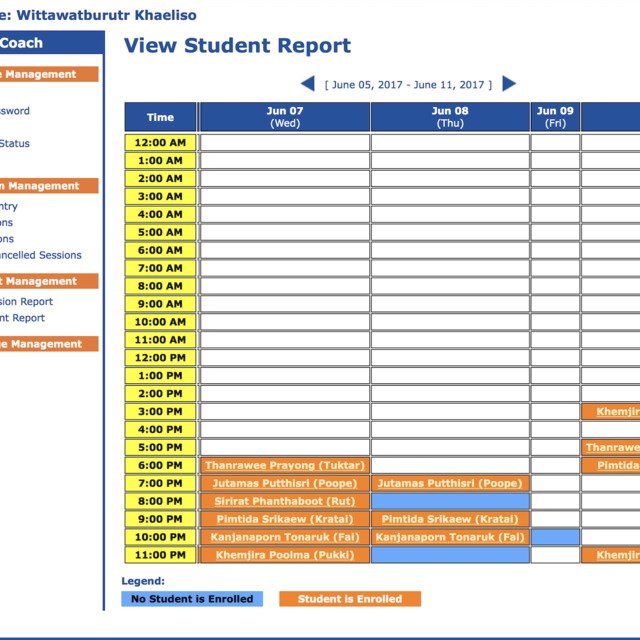Click the date range June 05 - June 11 text

[408, 85]
